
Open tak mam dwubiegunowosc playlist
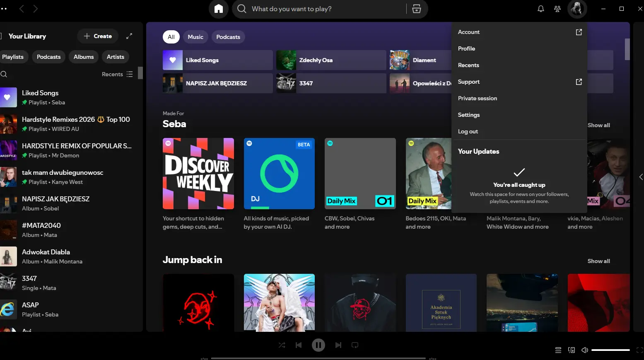69,177
